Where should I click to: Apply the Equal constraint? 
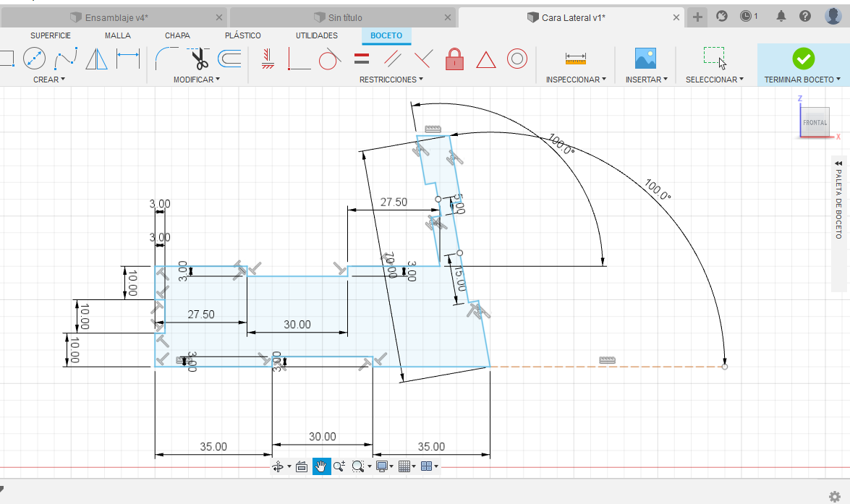coord(362,59)
